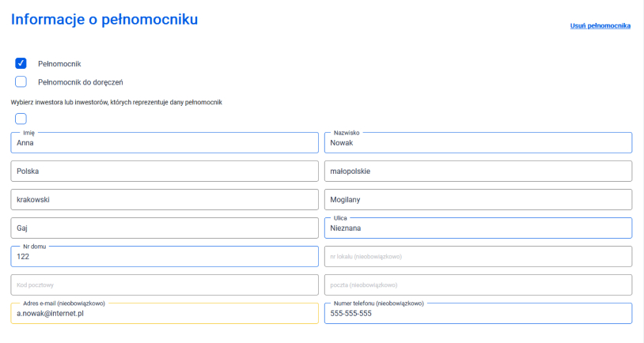644x343 pixels.
Task: Open the county field showing krakowski
Action: click(x=165, y=199)
